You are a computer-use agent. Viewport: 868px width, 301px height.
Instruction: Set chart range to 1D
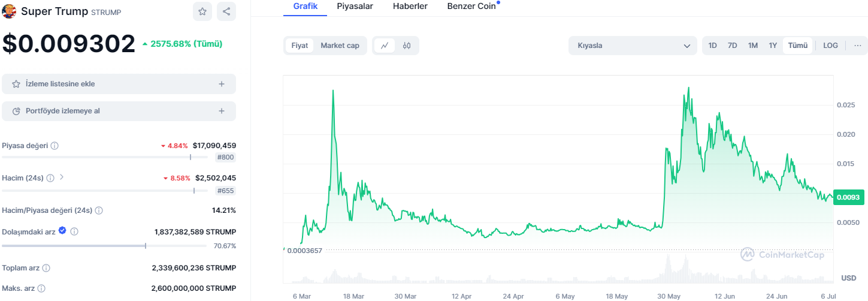(712, 46)
